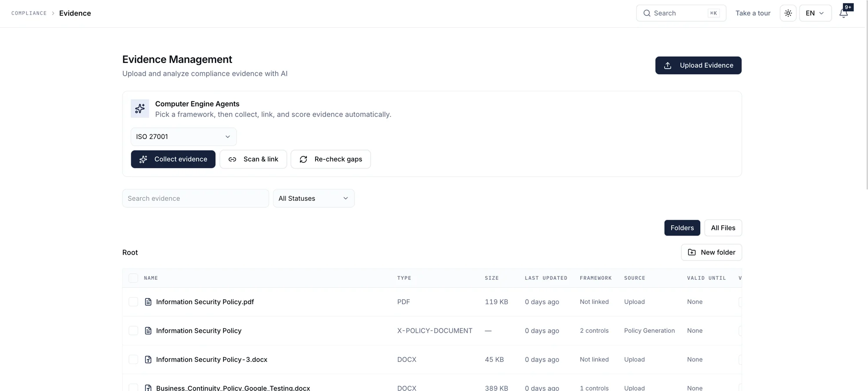Image resolution: width=868 pixels, height=391 pixels.
Task: Click the SIZE column header
Action: (492, 278)
